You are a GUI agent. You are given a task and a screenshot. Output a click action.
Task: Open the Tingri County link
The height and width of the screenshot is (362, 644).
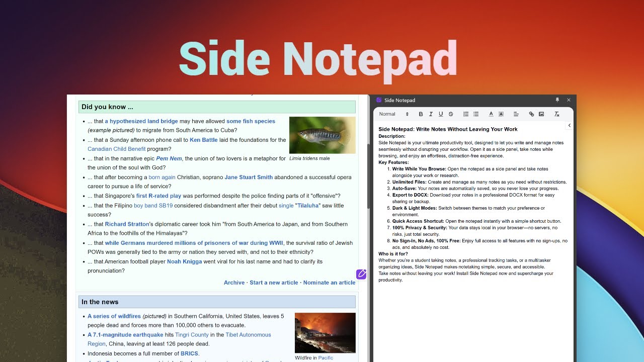pos(192,335)
